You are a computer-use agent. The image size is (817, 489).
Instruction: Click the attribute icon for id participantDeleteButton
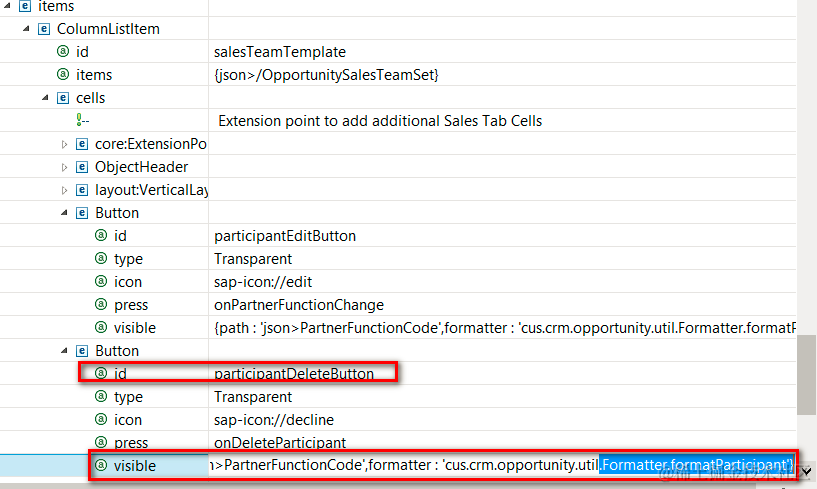coord(101,373)
